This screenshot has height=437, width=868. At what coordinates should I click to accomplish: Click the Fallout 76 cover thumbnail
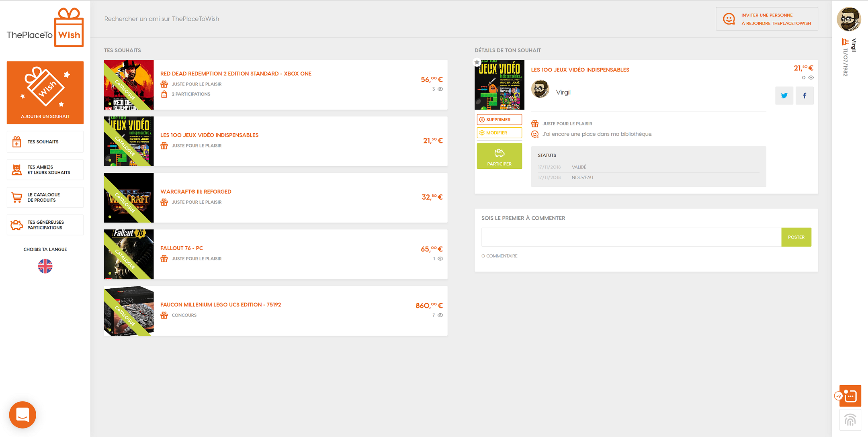(x=129, y=254)
